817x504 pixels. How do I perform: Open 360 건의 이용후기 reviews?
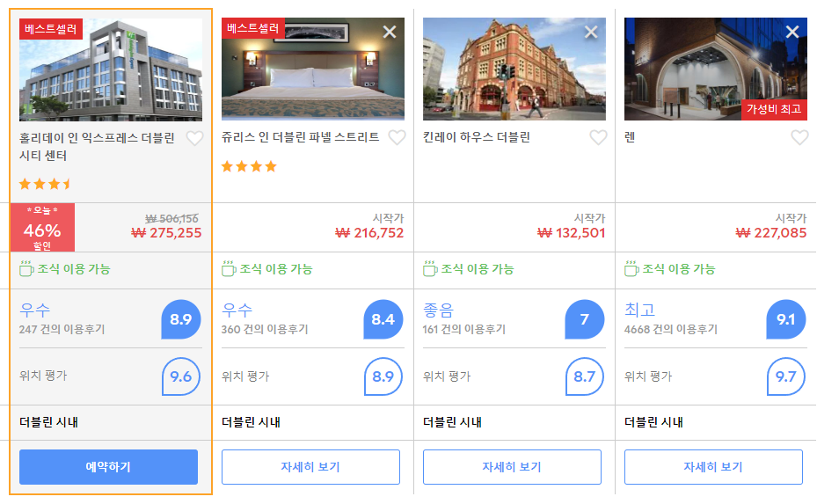pyautogui.click(x=265, y=329)
